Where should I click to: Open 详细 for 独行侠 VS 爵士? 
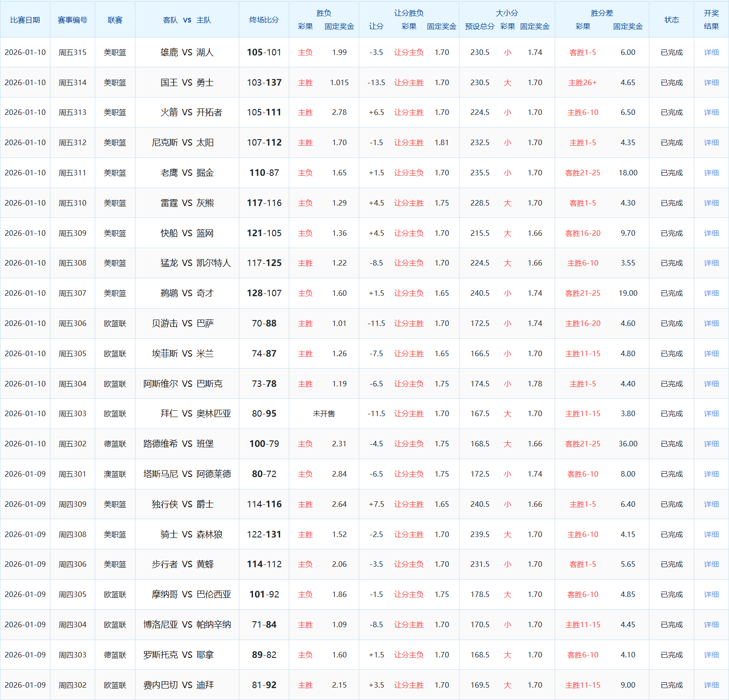(x=711, y=504)
